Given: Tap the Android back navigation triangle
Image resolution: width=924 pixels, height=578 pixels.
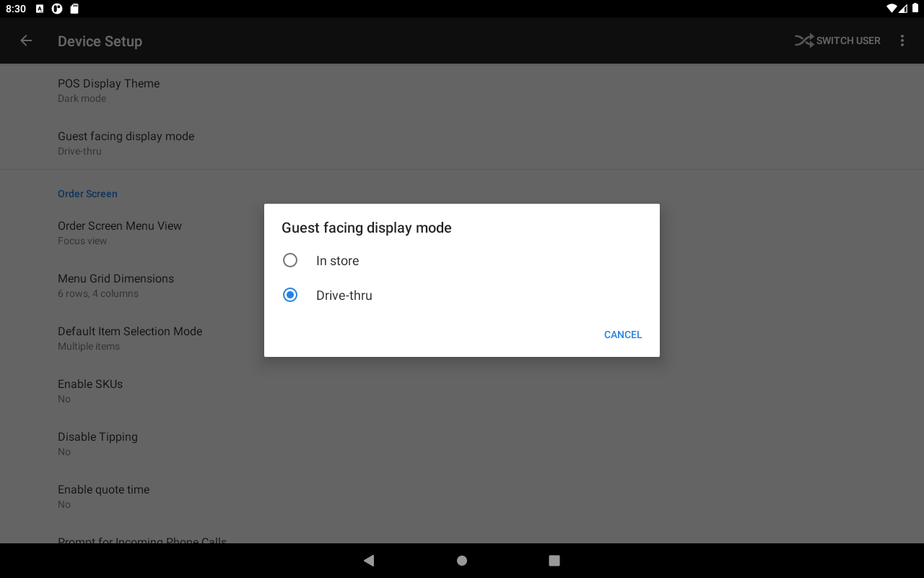Looking at the screenshot, I should [369, 560].
